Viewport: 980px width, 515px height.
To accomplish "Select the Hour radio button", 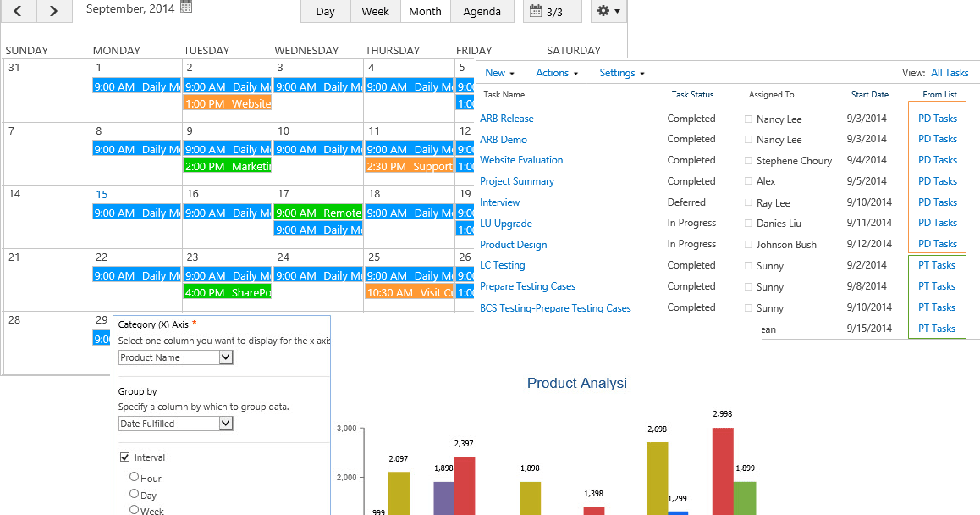I will (135, 478).
